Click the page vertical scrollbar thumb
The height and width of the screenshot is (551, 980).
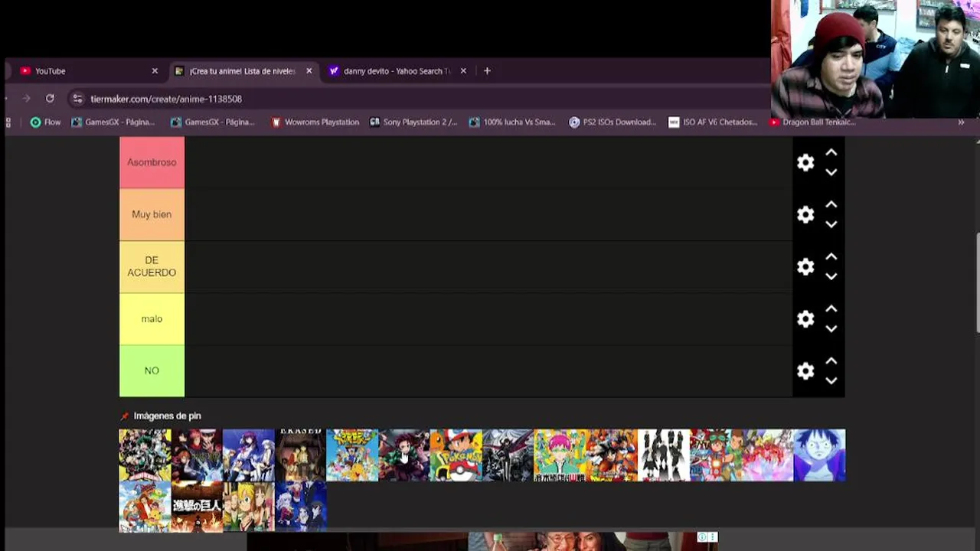pyautogui.click(x=977, y=283)
